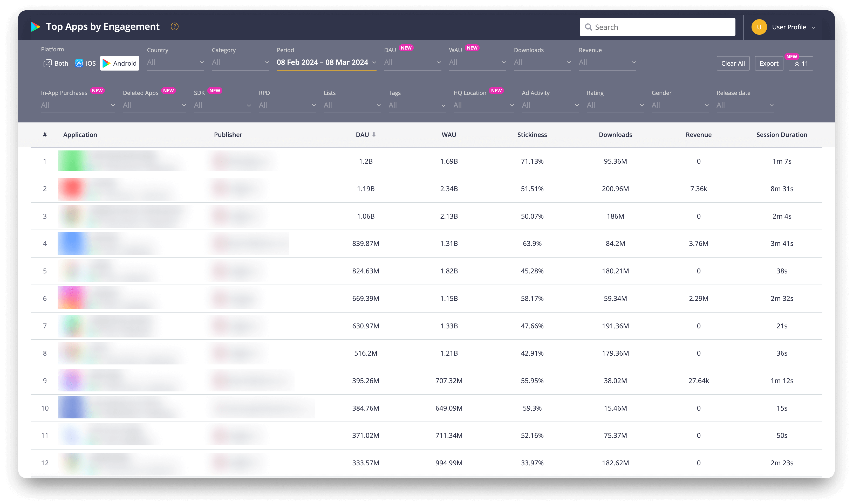Switch platform to iOS
The image size is (853, 504).
[x=85, y=63]
